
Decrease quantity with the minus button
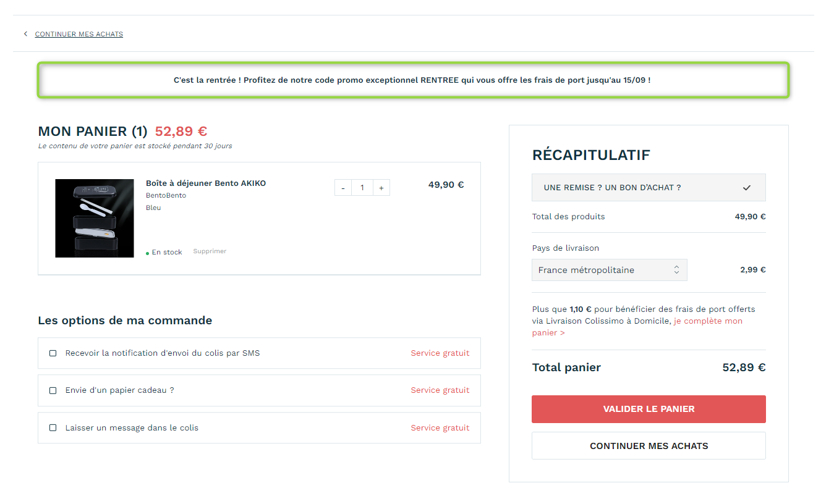(343, 188)
